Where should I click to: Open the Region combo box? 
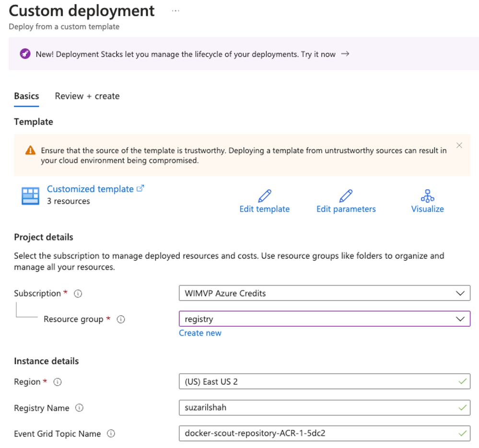(324, 382)
